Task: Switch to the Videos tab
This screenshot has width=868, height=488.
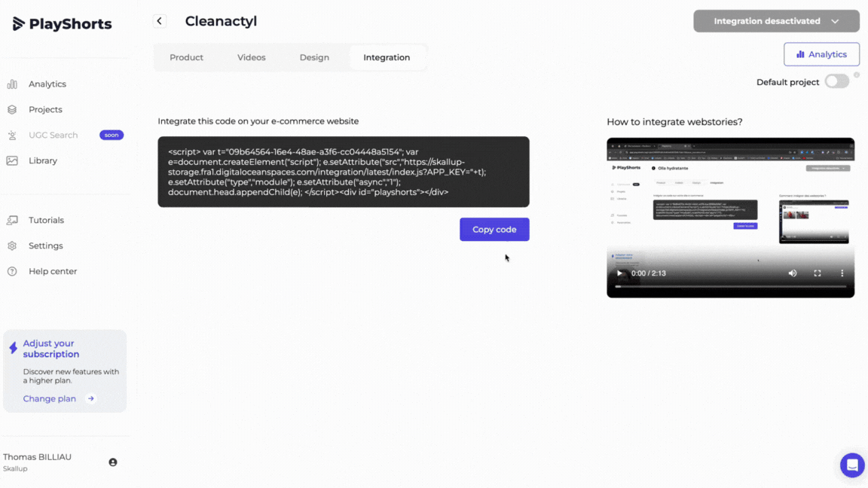Action: pos(252,57)
